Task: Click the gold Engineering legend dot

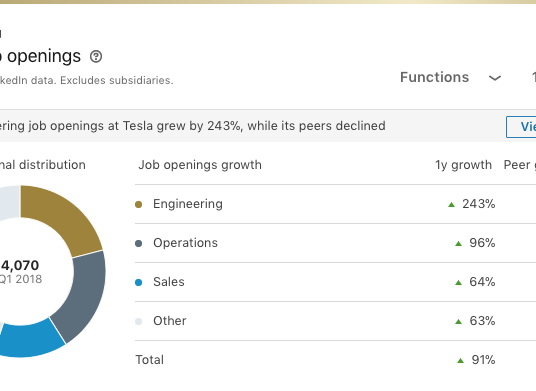Action: [138, 204]
